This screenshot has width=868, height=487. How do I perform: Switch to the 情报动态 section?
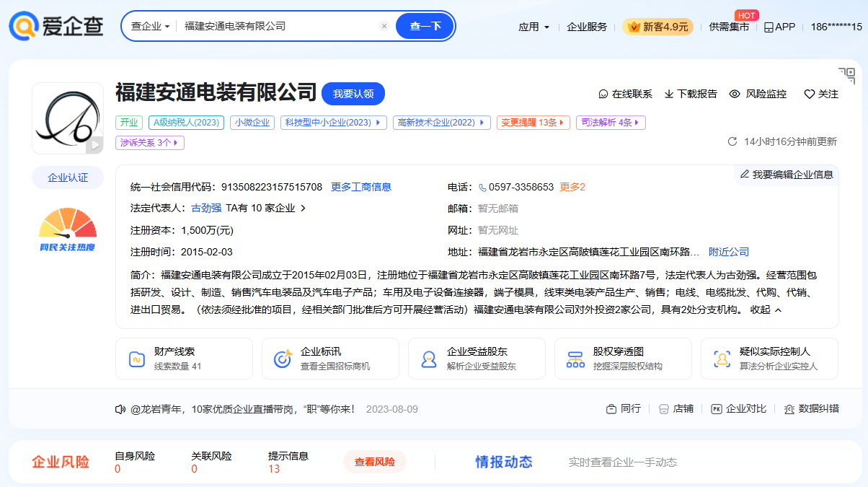coord(504,462)
